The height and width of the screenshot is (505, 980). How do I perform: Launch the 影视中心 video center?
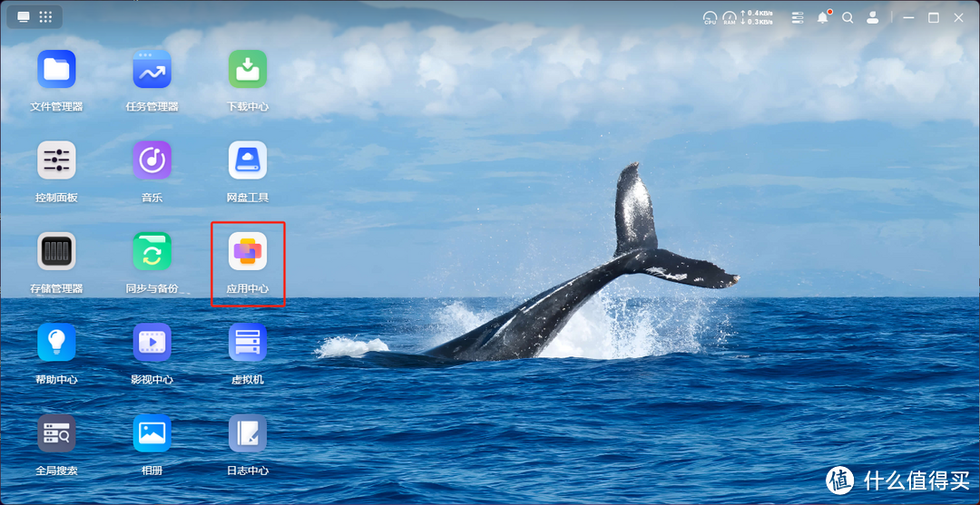[152, 343]
